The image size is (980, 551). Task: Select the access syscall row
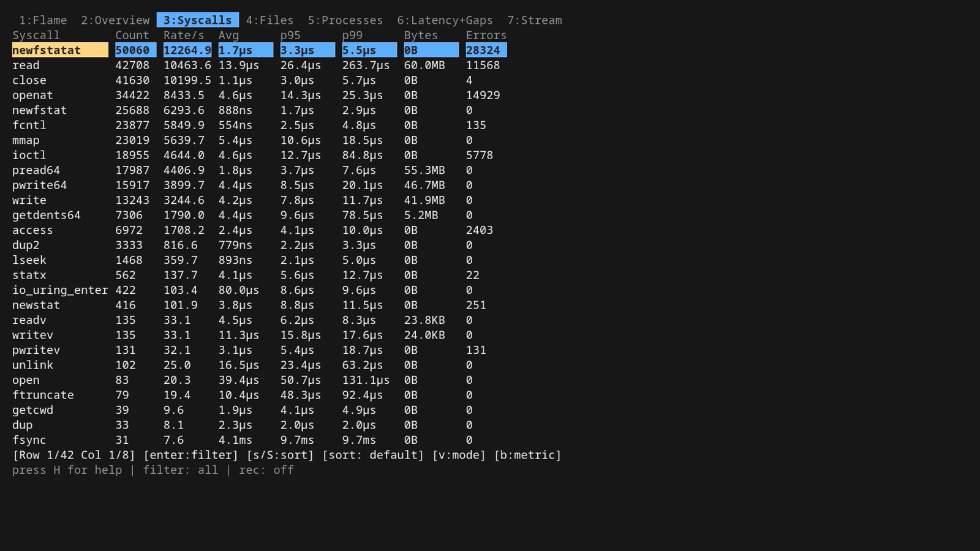tap(260, 230)
